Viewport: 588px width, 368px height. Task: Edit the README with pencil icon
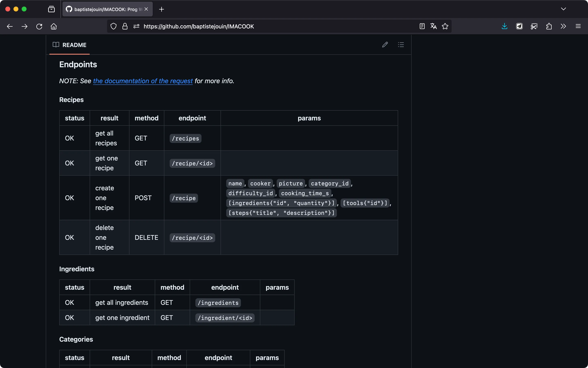[x=385, y=45]
